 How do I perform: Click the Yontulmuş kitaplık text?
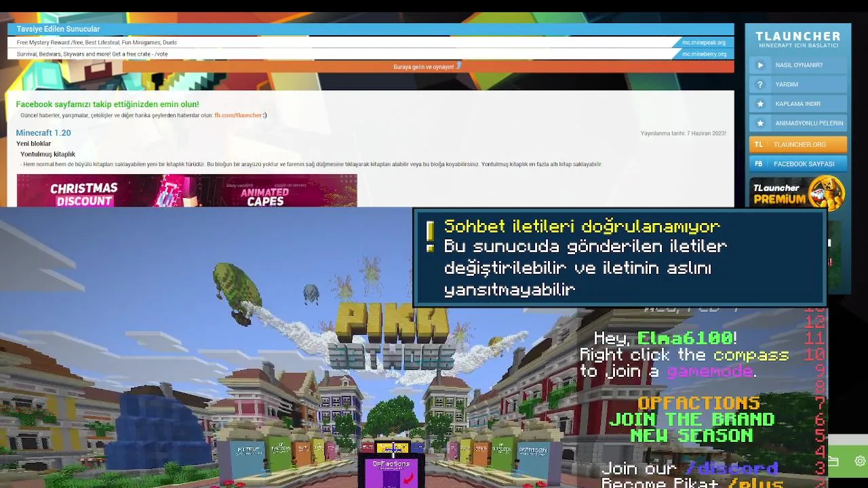[47, 154]
